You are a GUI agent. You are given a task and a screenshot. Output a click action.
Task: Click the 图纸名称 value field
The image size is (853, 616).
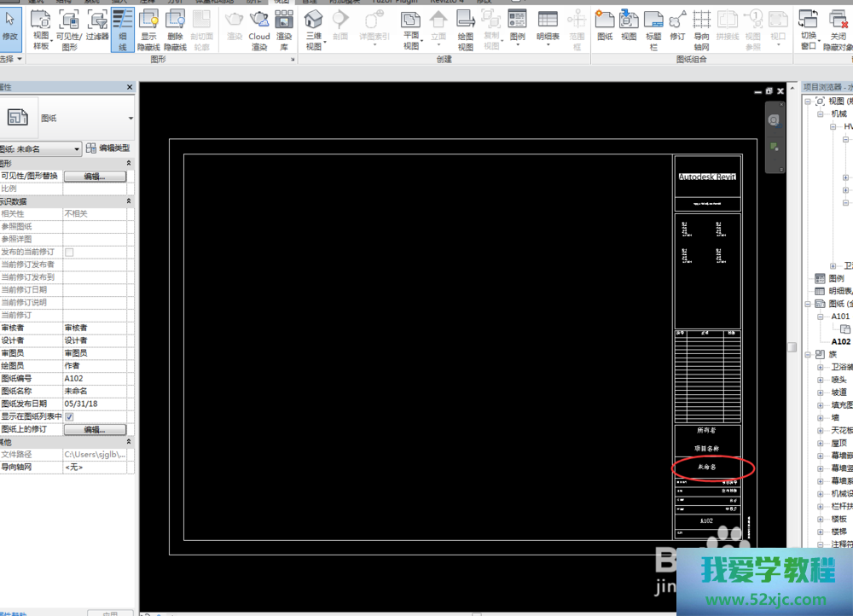pyautogui.click(x=94, y=391)
